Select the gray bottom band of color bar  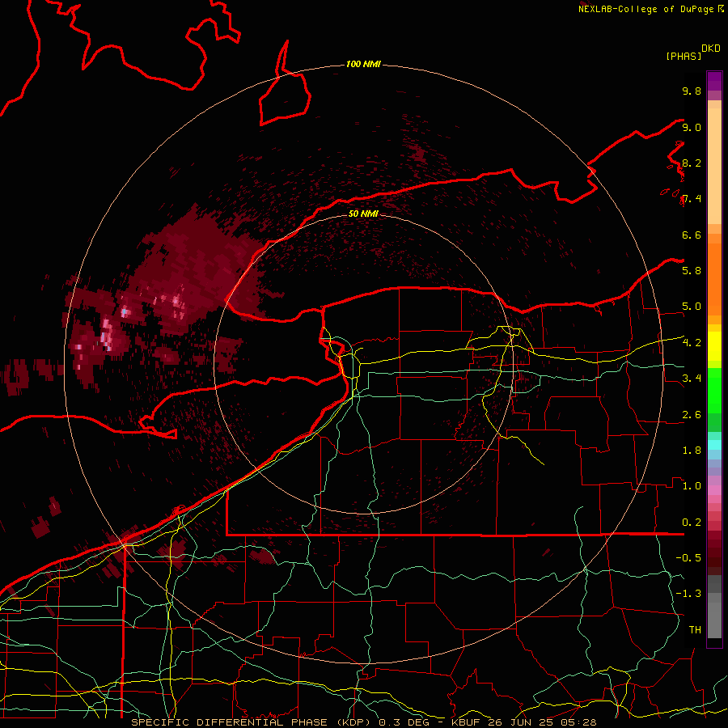pyautogui.click(x=714, y=607)
